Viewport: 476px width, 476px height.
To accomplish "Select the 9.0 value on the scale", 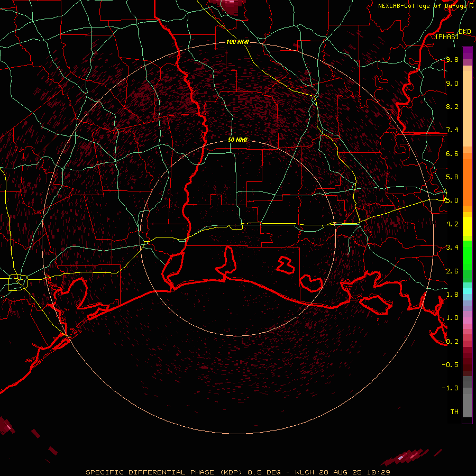I will (452, 83).
